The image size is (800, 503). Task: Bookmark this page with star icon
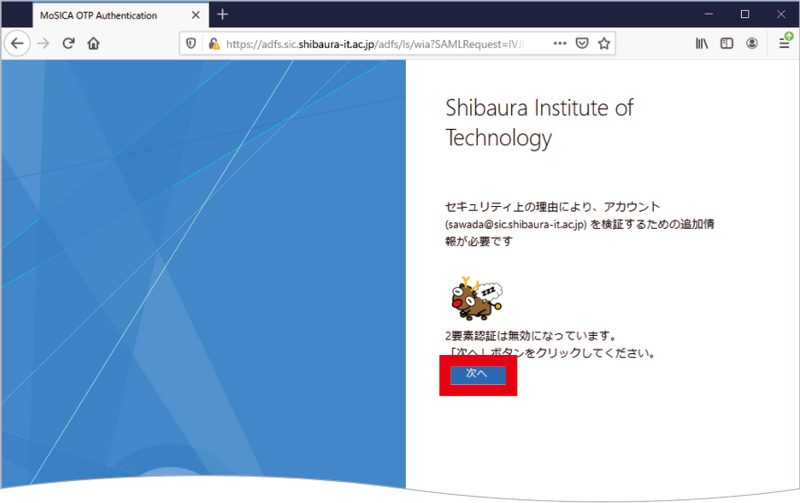(x=604, y=44)
